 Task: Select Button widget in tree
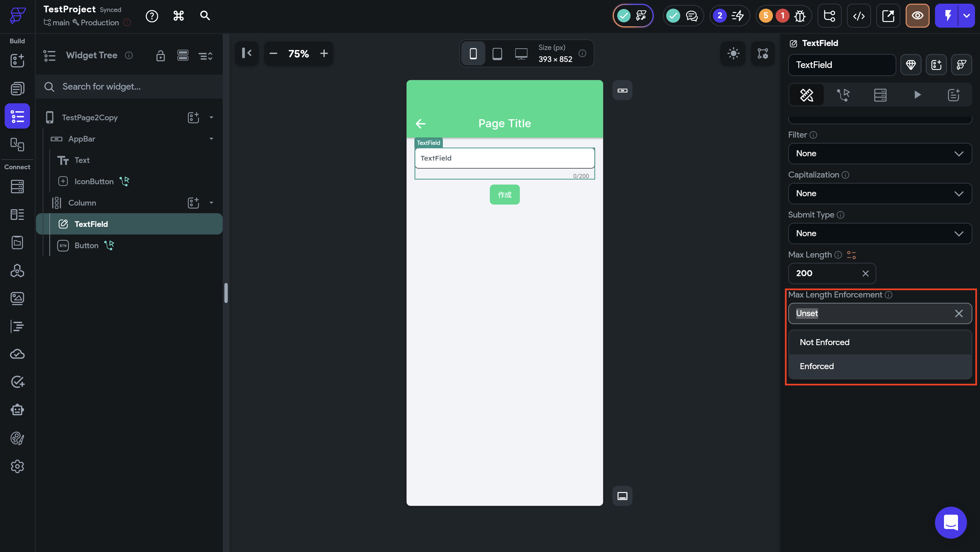click(x=86, y=246)
